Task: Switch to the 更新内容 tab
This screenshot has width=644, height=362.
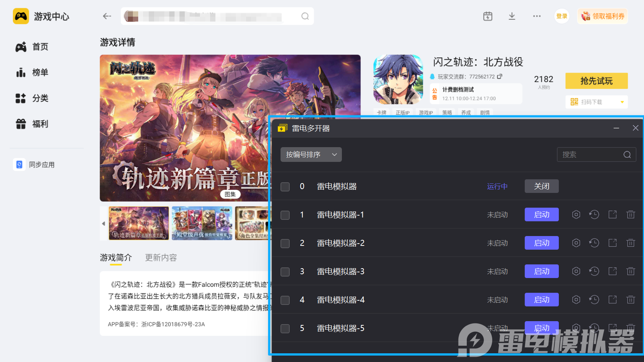Action: [161, 258]
